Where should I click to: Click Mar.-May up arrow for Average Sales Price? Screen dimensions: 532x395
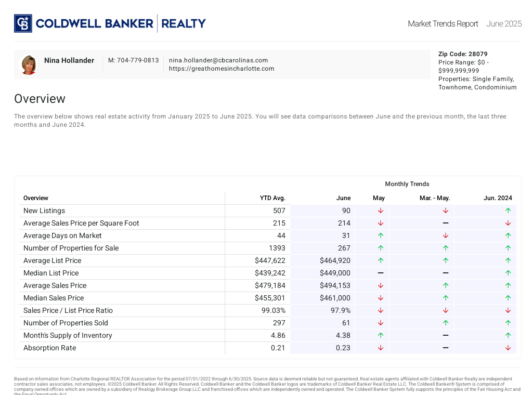pos(445,285)
